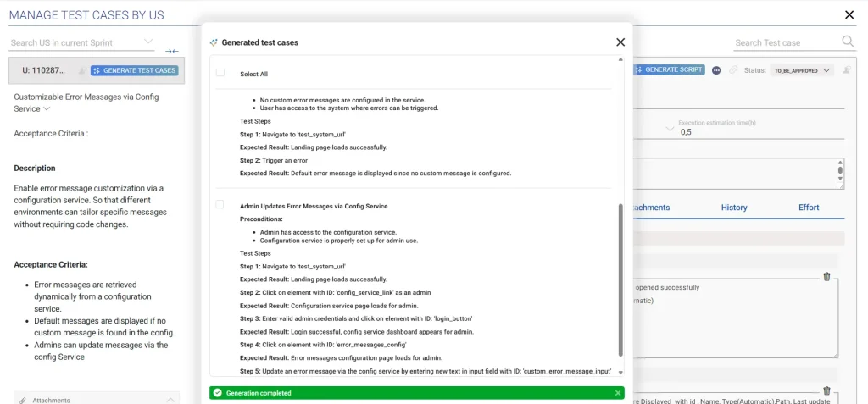Expand the Customizable Error Messages title chevron
Image resolution: width=868 pixels, height=404 pixels.
click(47, 108)
